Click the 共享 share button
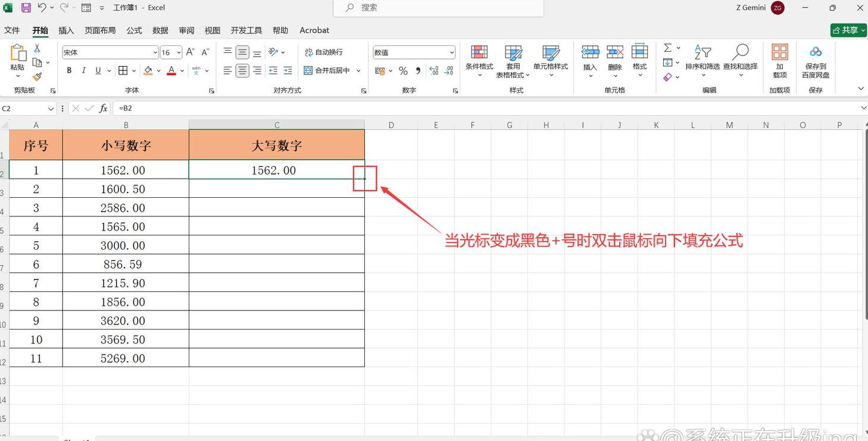868x441 pixels. (x=848, y=30)
